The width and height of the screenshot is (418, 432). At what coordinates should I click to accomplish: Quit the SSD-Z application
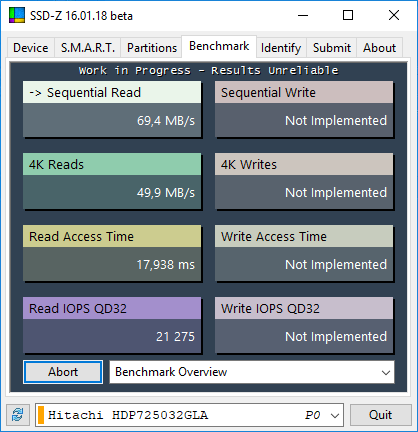pos(380,415)
